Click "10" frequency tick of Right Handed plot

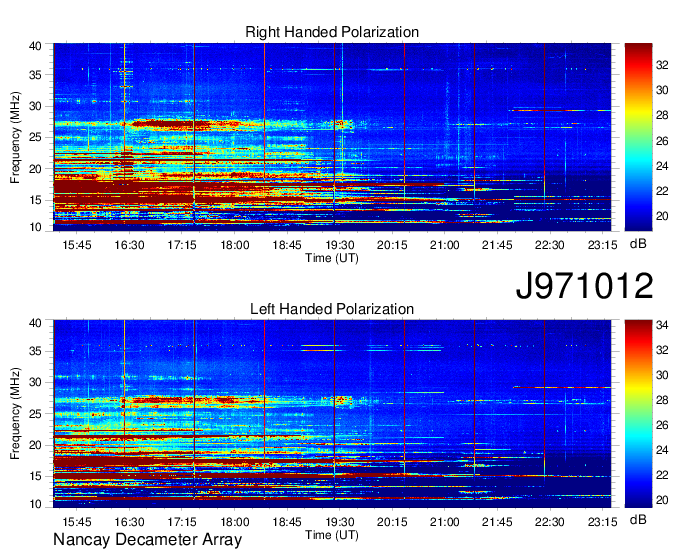(x=35, y=227)
